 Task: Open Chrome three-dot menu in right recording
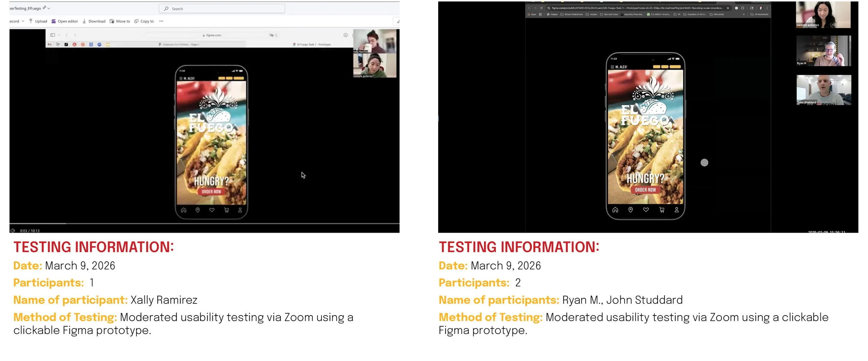767,8
